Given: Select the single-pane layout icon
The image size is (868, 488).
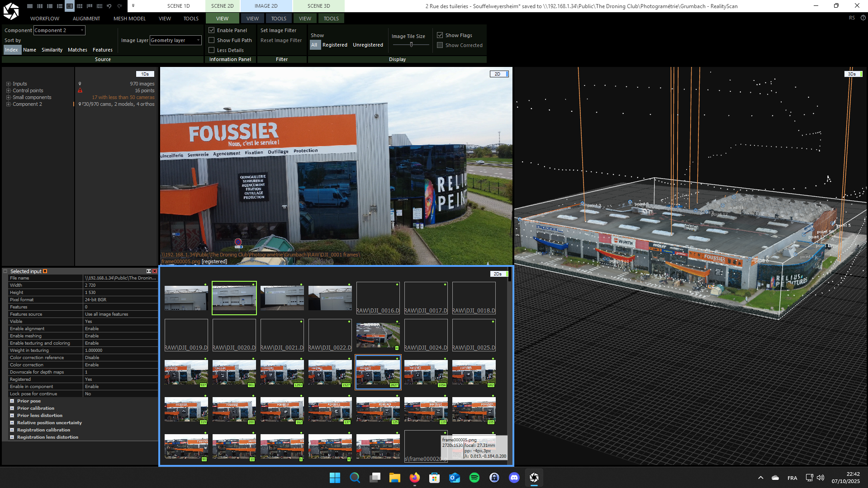Looking at the screenshot, I should click(30, 6).
